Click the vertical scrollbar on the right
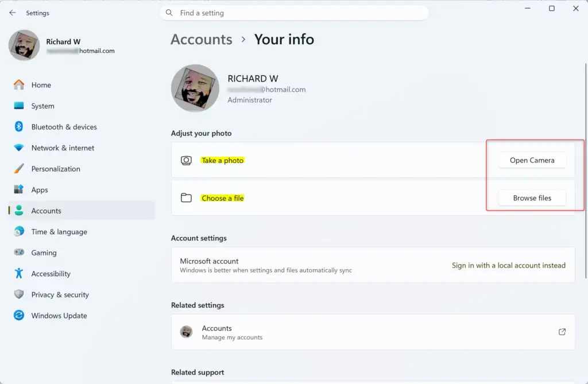 [x=585, y=170]
